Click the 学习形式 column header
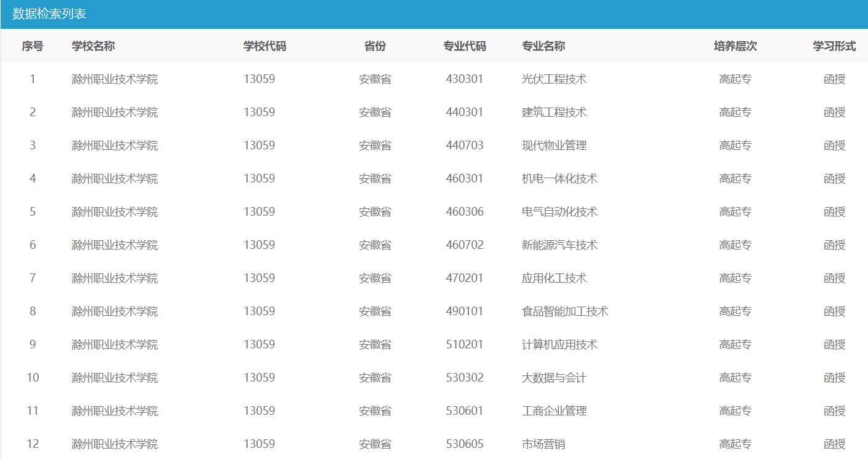 pyautogui.click(x=834, y=46)
